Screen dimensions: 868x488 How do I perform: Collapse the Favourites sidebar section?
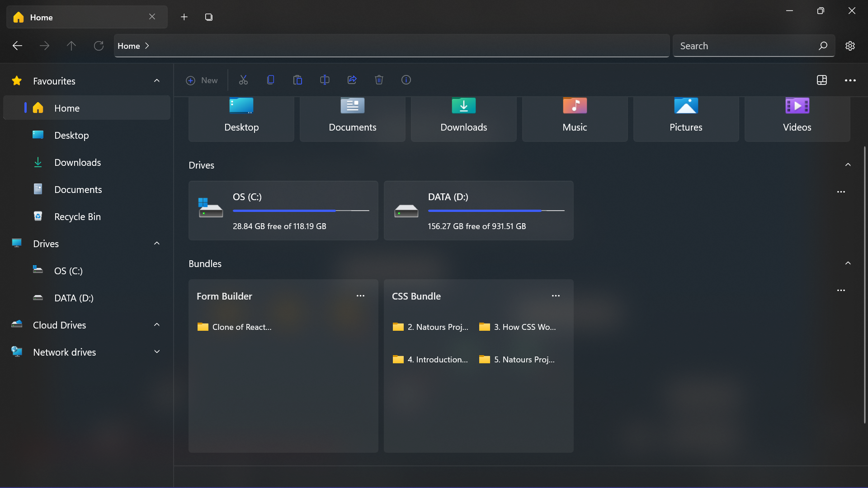click(x=157, y=81)
